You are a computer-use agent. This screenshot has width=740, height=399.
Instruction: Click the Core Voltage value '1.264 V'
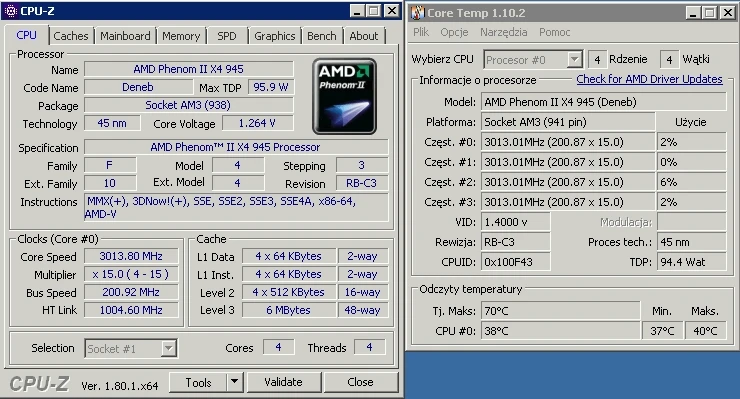pos(258,123)
